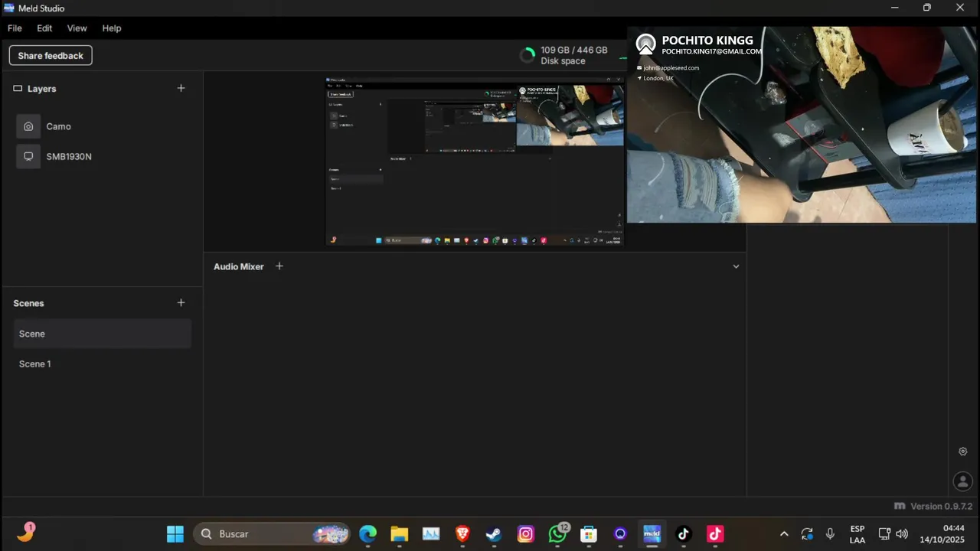Open the Windows Start menu
This screenshot has width=980, height=551.
[175, 534]
